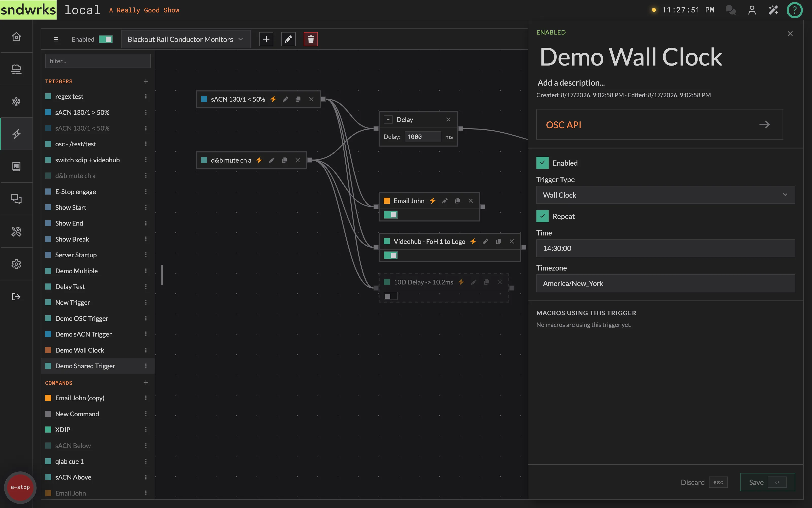
Task: Select the Demo OSC Trigger item
Action: (98, 318)
